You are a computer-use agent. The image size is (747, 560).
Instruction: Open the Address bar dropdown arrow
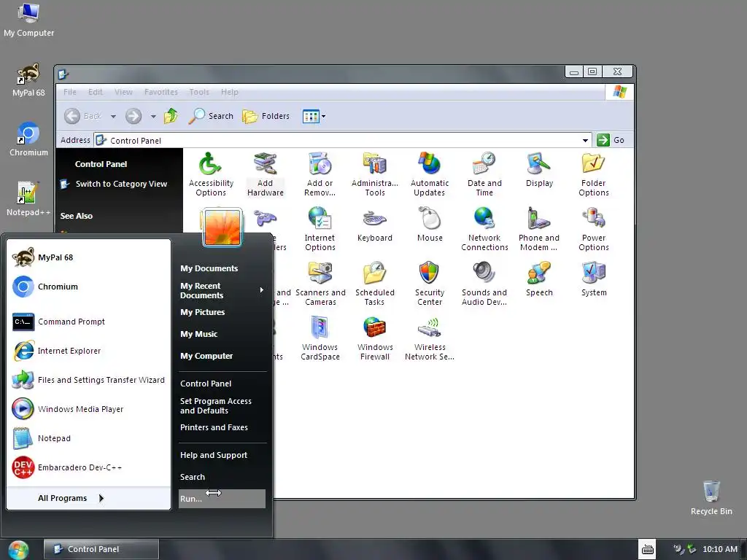point(585,141)
